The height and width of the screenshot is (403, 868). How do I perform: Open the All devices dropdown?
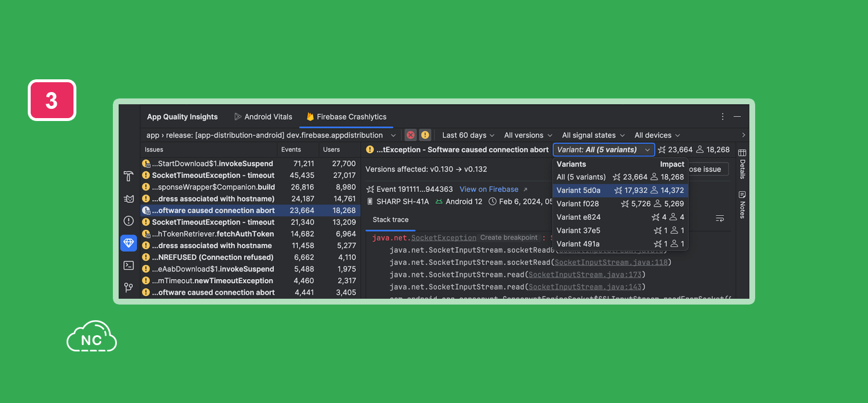click(657, 135)
